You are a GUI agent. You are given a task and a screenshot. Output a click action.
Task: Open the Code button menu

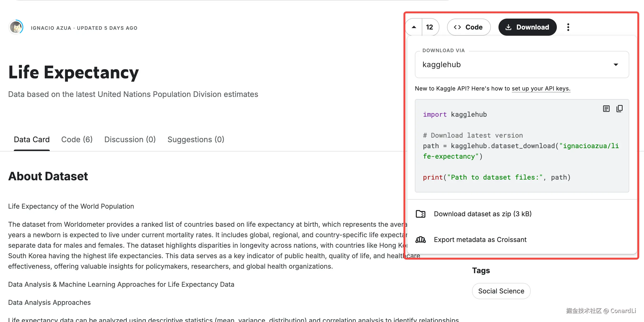468,27
